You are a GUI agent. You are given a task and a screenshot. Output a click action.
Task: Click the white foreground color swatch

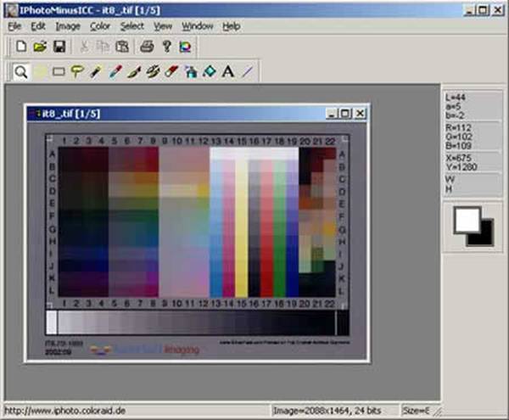pyautogui.click(x=466, y=221)
